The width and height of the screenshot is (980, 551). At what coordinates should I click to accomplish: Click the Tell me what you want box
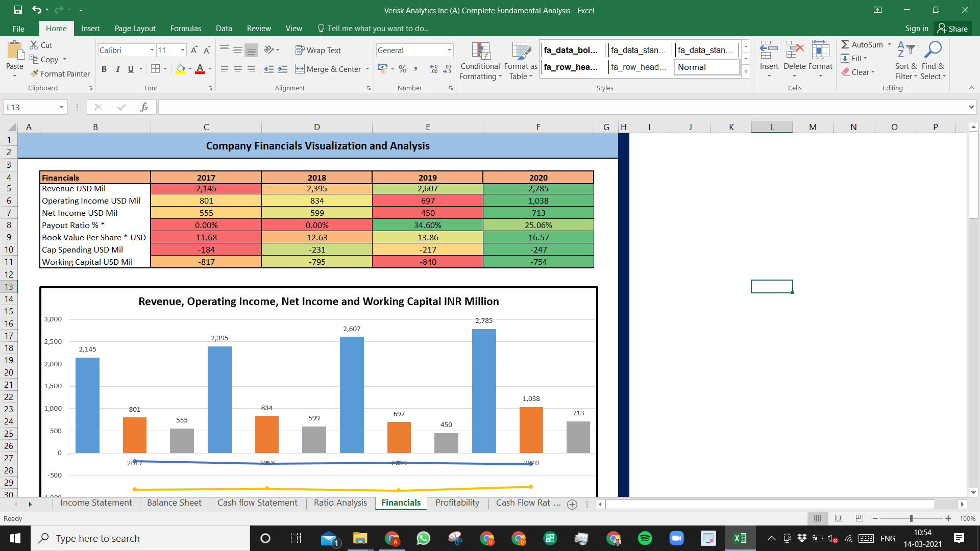coord(373,29)
